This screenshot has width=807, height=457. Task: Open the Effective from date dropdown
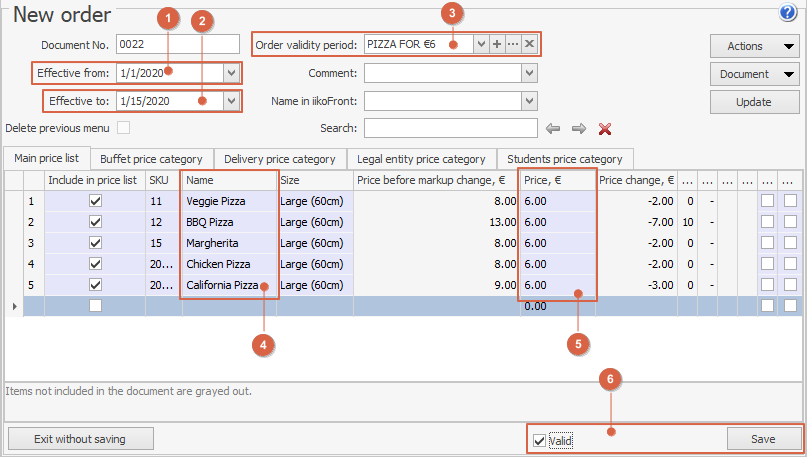coord(232,73)
